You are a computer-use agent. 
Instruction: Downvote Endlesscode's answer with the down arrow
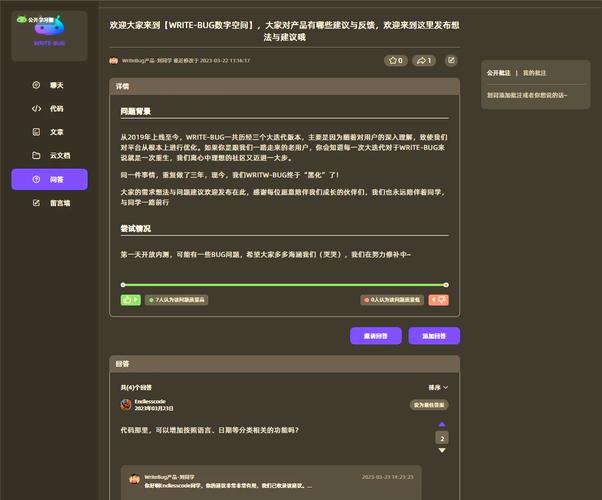point(442,450)
